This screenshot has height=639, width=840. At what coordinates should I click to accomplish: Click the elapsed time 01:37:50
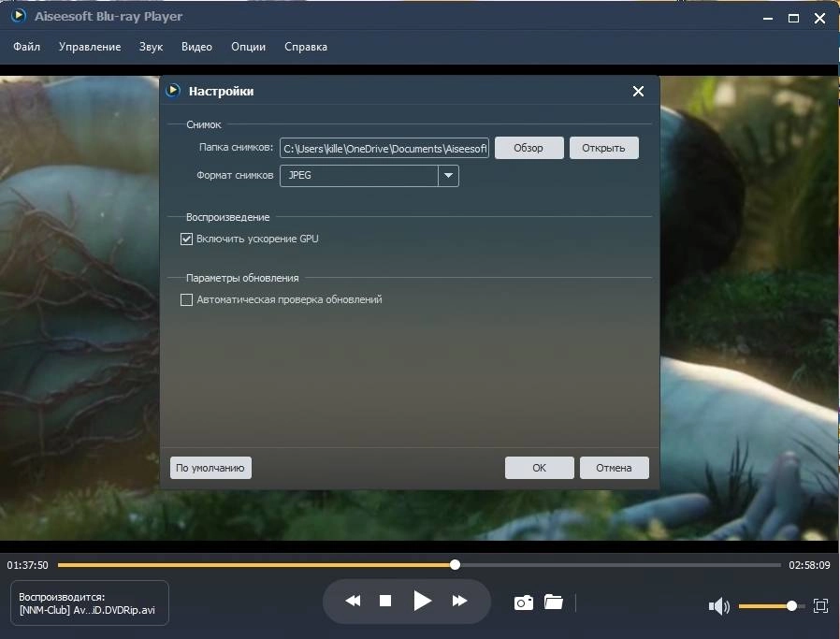tap(27, 565)
